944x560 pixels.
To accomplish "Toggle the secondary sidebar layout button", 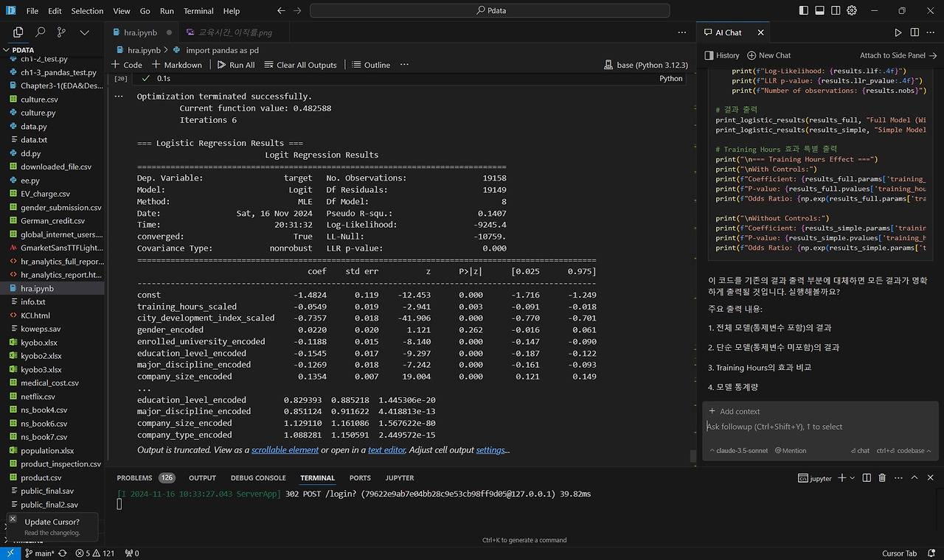I will 836,11.
